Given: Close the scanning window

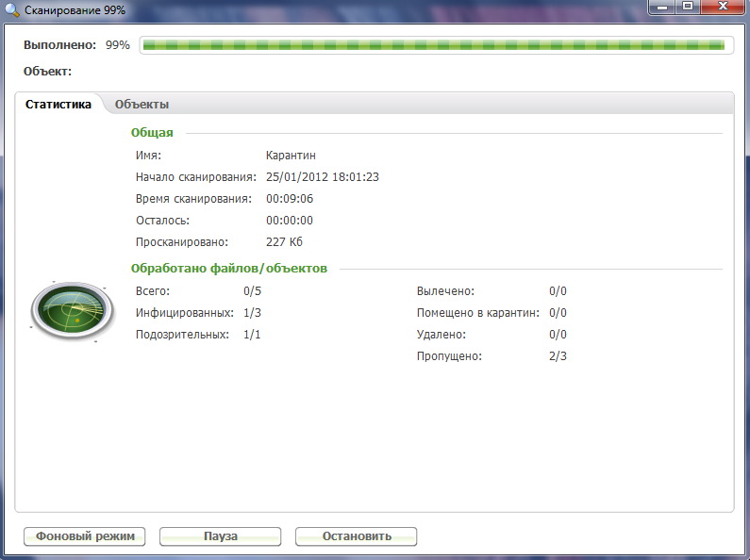Looking at the screenshot, I should pyautogui.click(x=723, y=7).
